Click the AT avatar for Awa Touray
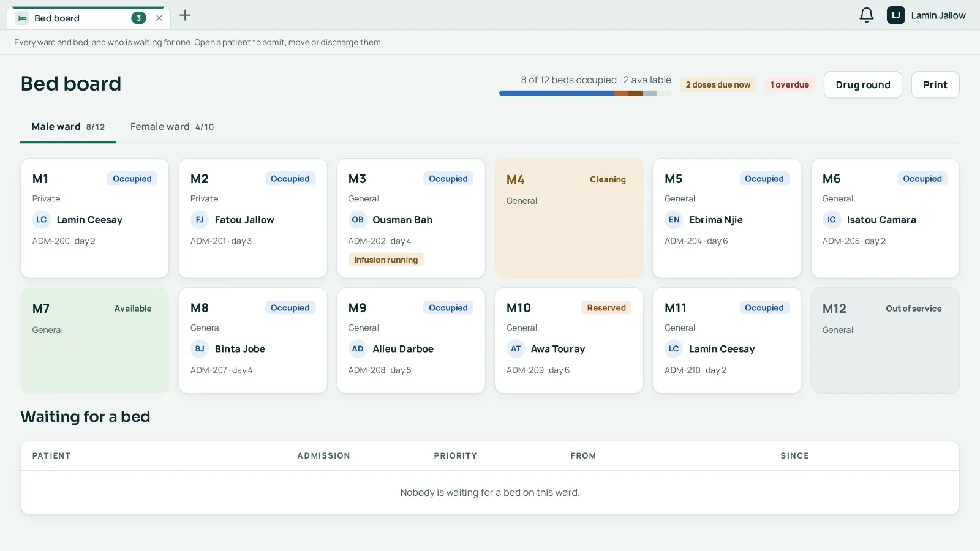Screen dimensions: 980x551 (516, 349)
